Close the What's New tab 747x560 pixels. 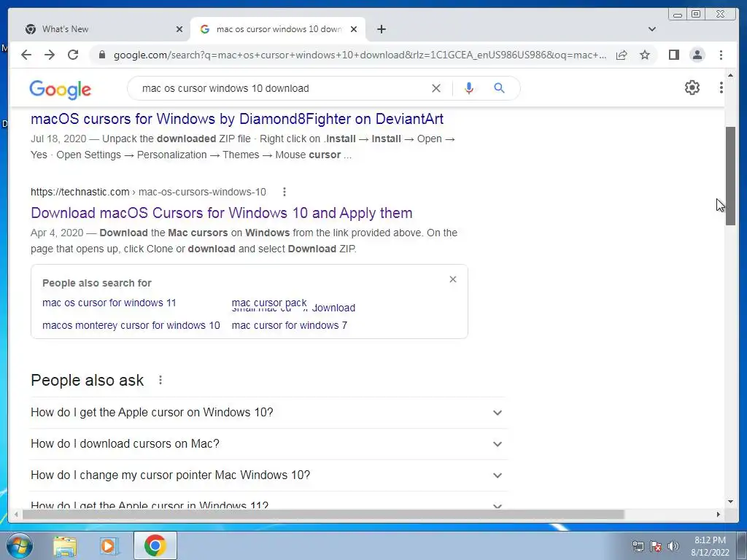tap(179, 29)
